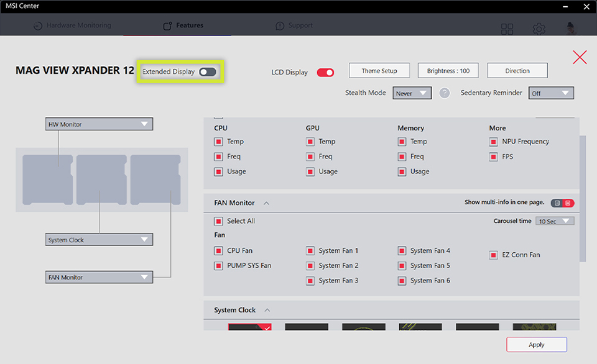The width and height of the screenshot is (597, 364).
Task: Uncheck System Fan 1 checkbox
Action: 310,251
